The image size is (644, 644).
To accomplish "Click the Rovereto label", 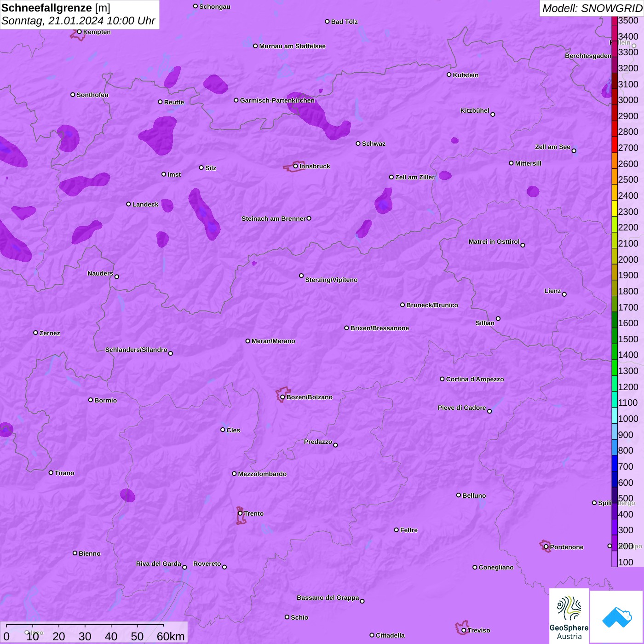I will (207, 563).
